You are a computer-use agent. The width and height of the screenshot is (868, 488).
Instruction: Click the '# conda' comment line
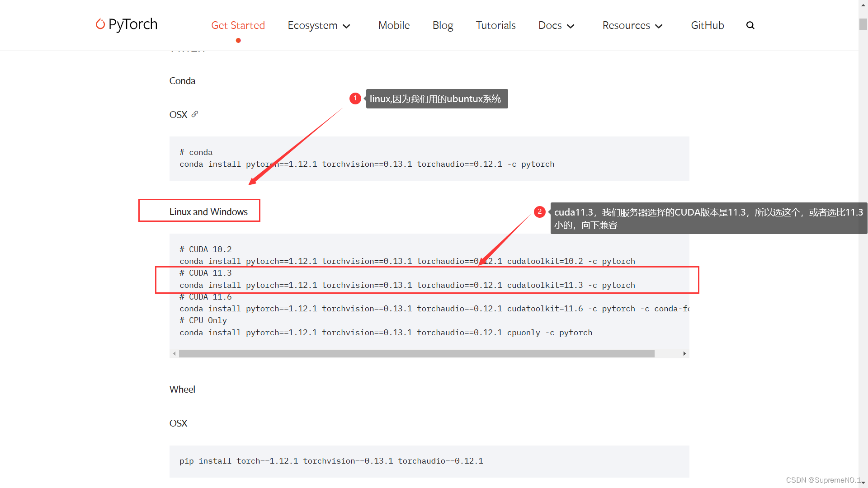pos(196,152)
